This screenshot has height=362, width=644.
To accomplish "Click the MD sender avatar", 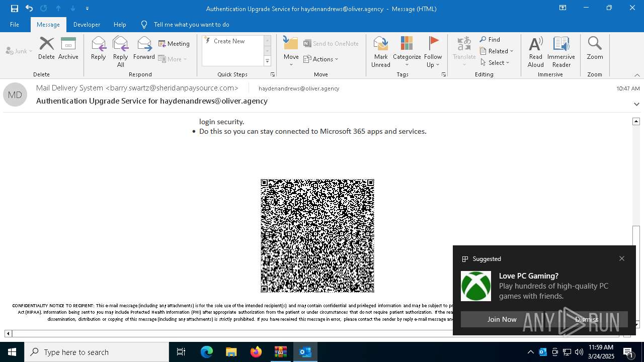I will tap(15, 95).
